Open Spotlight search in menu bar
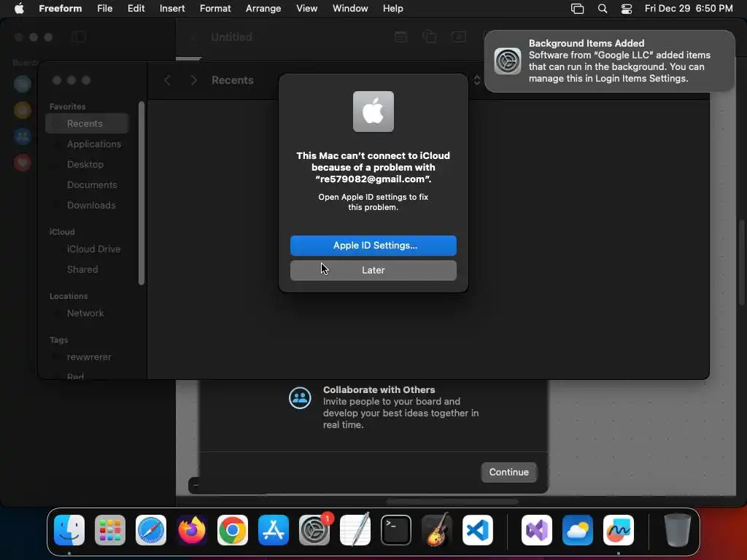Screen dimensions: 747x560 coord(602,9)
